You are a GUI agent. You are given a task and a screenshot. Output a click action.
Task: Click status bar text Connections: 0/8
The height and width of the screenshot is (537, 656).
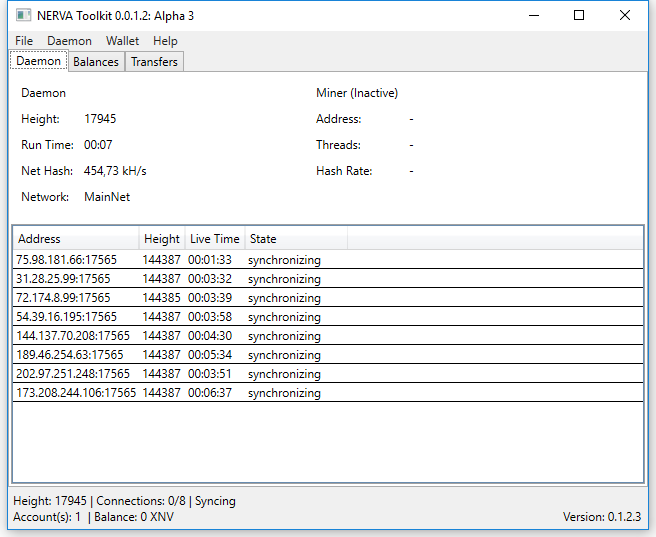click(141, 501)
